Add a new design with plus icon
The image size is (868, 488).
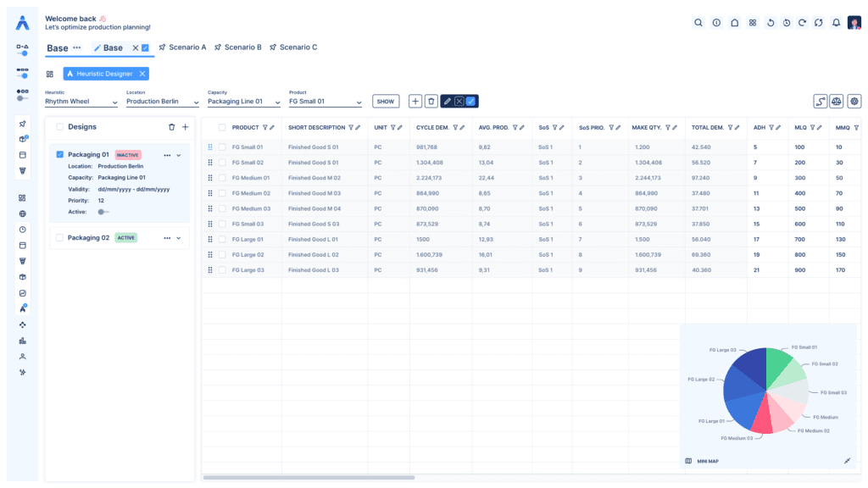tap(185, 127)
